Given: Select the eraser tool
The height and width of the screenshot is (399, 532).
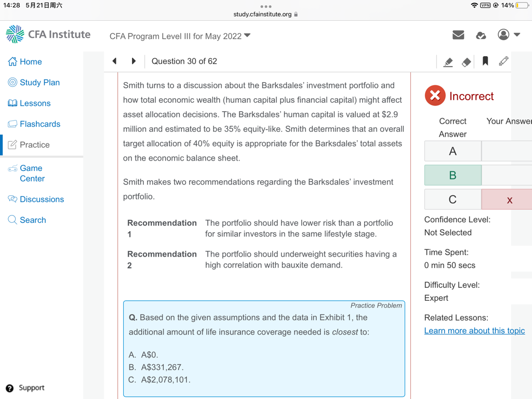Looking at the screenshot, I should (x=466, y=62).
